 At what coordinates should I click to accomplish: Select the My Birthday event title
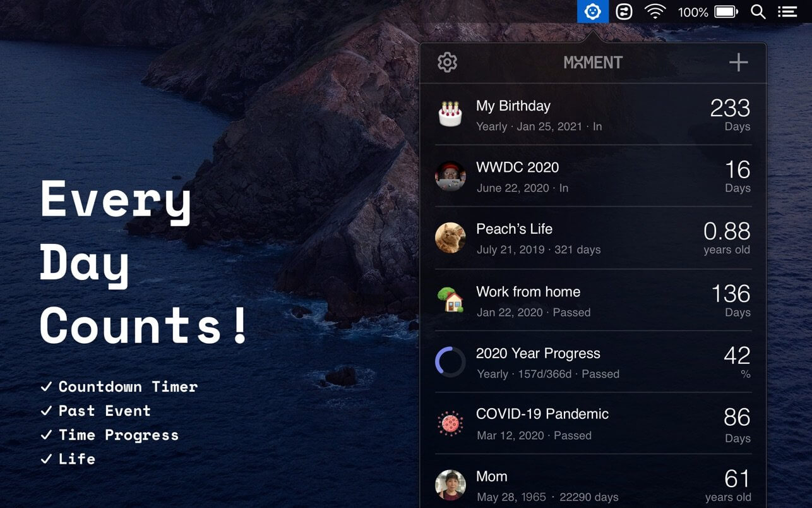(x=513, y=106)
